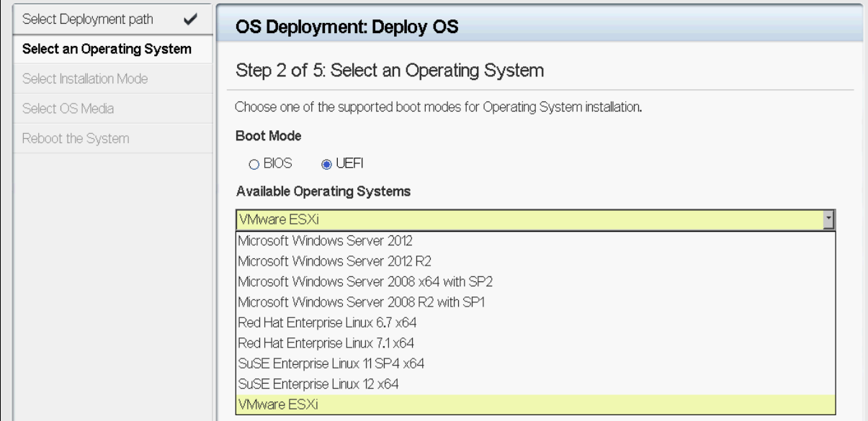The image size is (868, 421).
Task: Click the 'OS Deployment: Deploy OS' title
Action: (347, 27)
